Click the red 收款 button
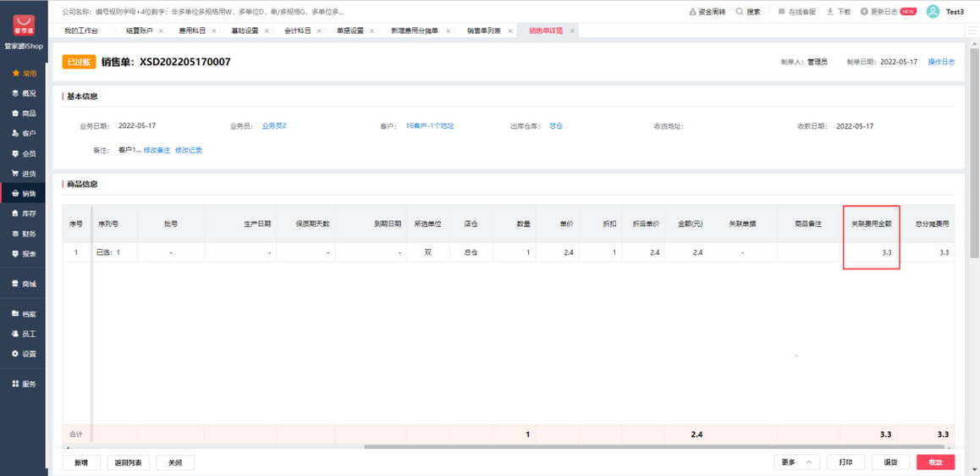Image resolution: width=980 pixels, height=476 pixels. click(935, 462)
